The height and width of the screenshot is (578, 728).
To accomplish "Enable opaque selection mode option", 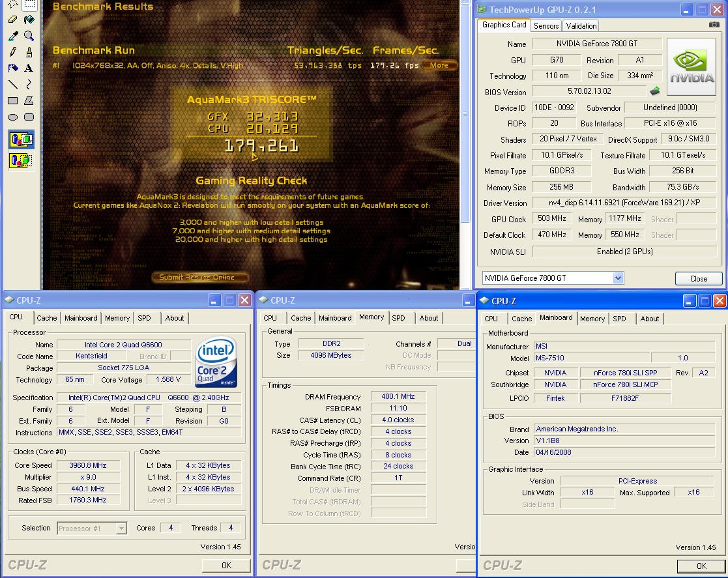I will pos(21,139).
